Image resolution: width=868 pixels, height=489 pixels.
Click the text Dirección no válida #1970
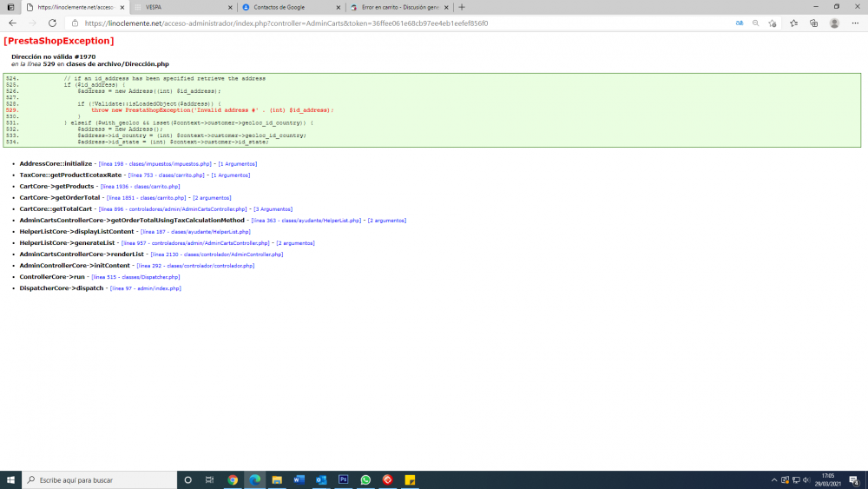(53, 56)
